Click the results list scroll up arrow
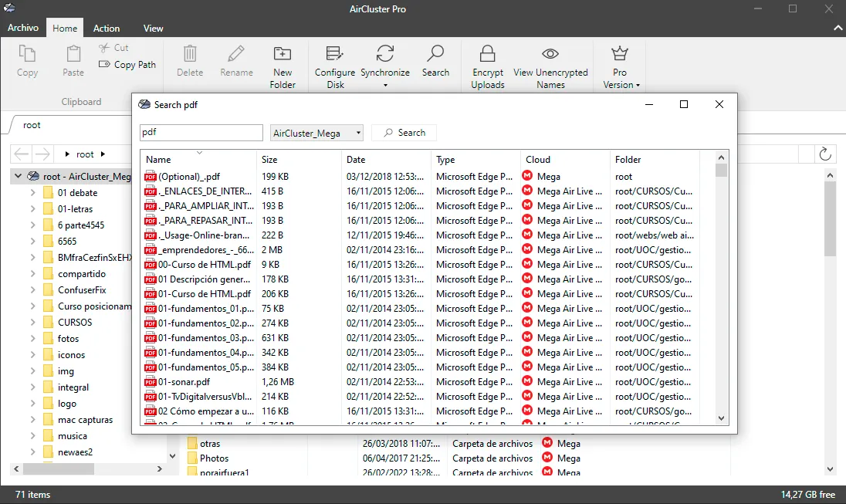 (x=722, y=157)
